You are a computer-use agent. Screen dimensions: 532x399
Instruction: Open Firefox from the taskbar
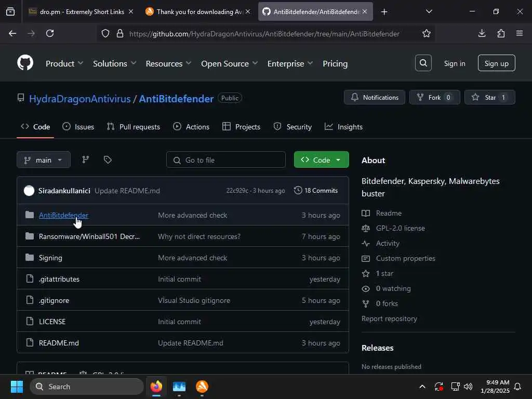pos(156,387)
